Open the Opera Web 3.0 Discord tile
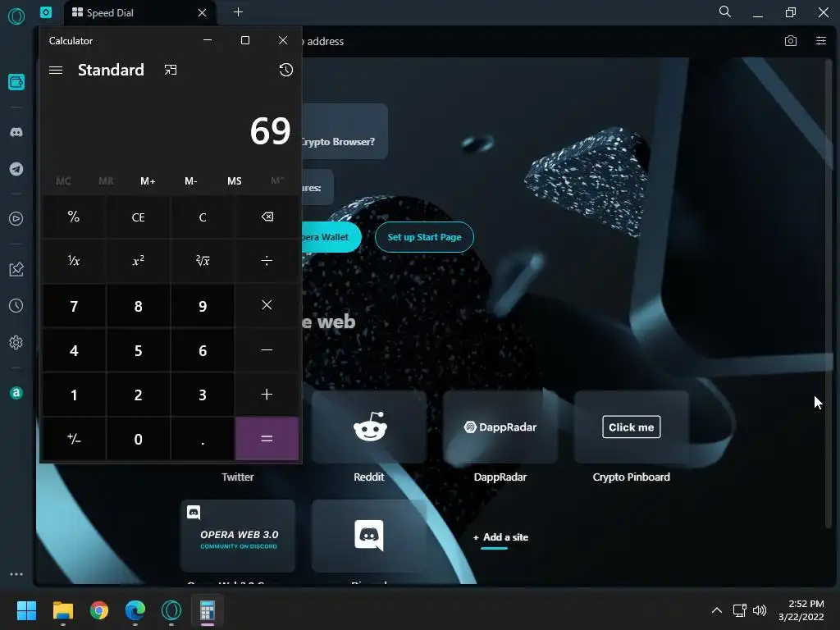This screenshot has height=630, width=840. click(x=238, y=536)
